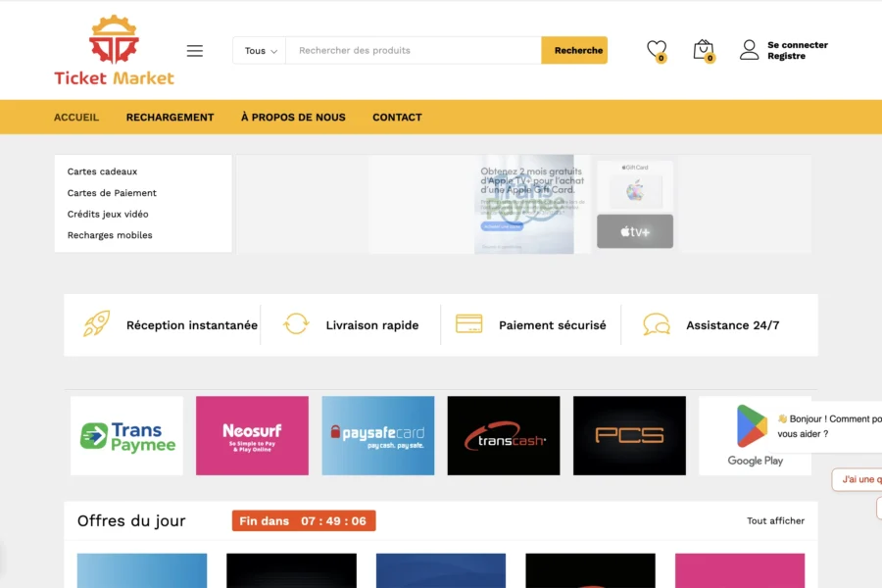Open À PROPOS DE NOUS page
This screenshot has width=882, height=588.
click(293, 117)
